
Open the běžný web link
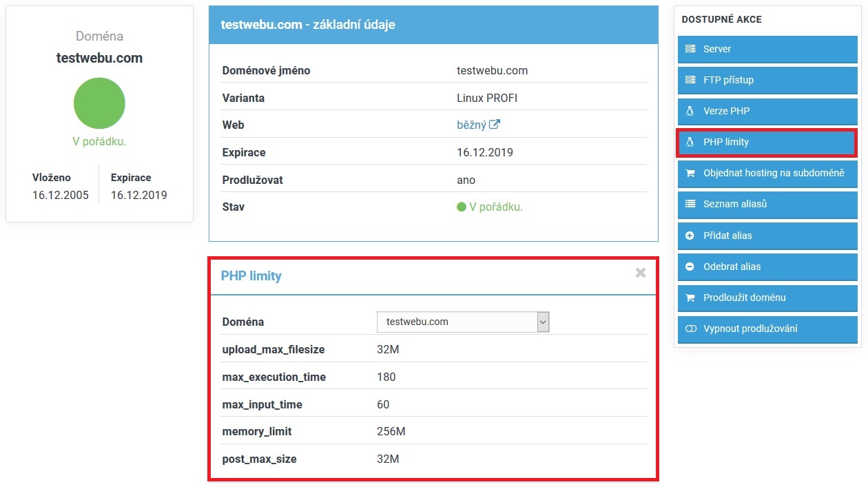pos(471,125)
